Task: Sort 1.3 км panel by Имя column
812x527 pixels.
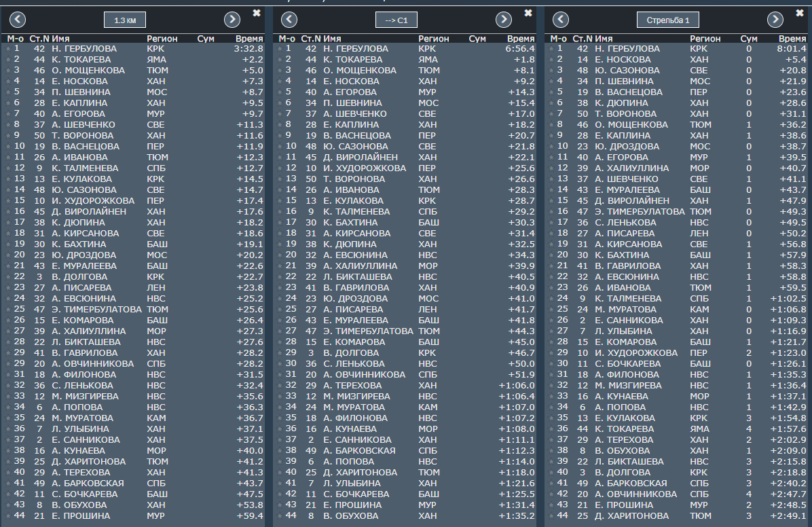Action: (60, 39)
